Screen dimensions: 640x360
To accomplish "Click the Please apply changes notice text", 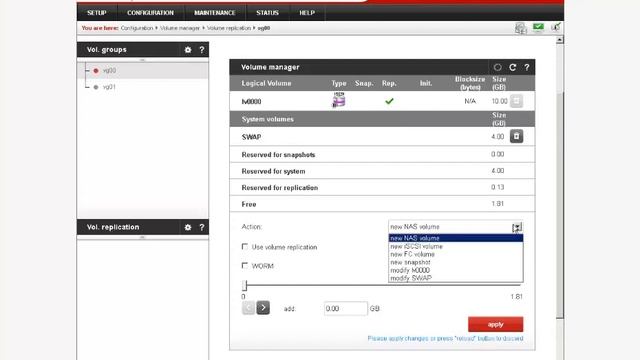I will coord(445,338).
